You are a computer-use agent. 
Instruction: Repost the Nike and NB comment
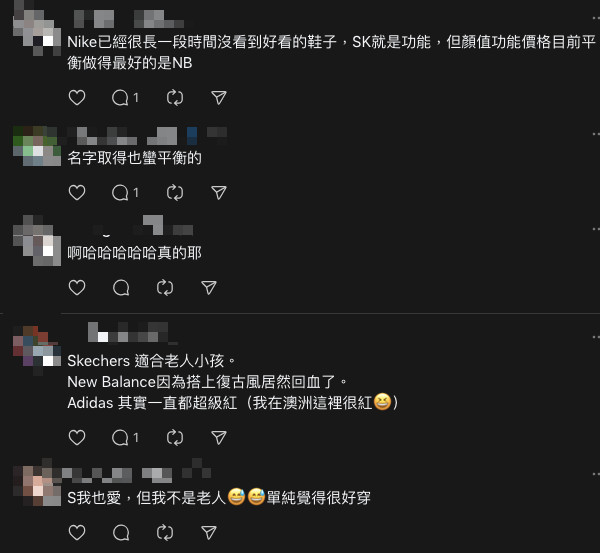pyautogui.click(x=175, y=98)
